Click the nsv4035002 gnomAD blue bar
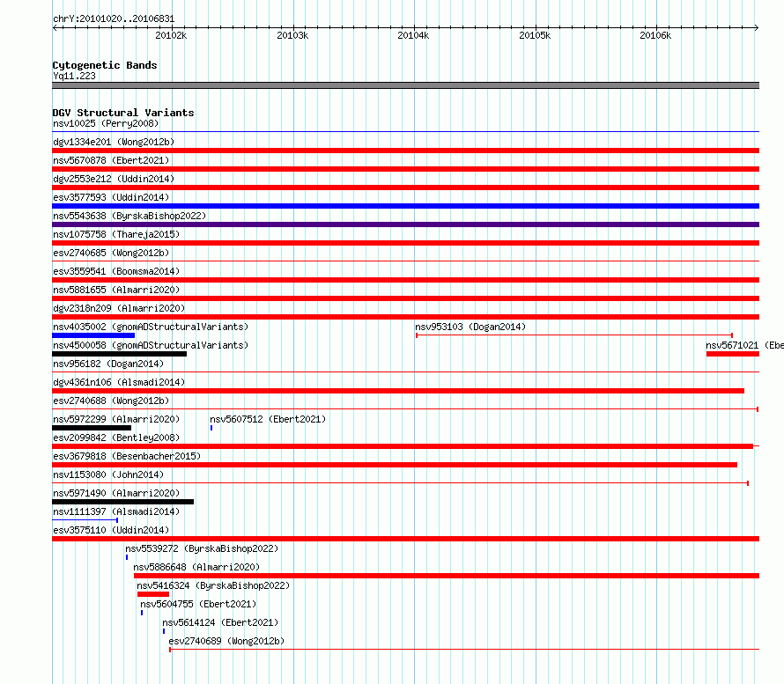This screenshot has width=784, height=684. (x=93, y=335)
